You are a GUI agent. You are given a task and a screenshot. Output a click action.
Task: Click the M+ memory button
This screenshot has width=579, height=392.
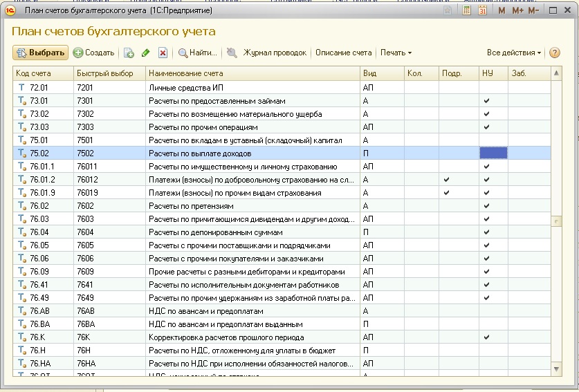[517, 11]
